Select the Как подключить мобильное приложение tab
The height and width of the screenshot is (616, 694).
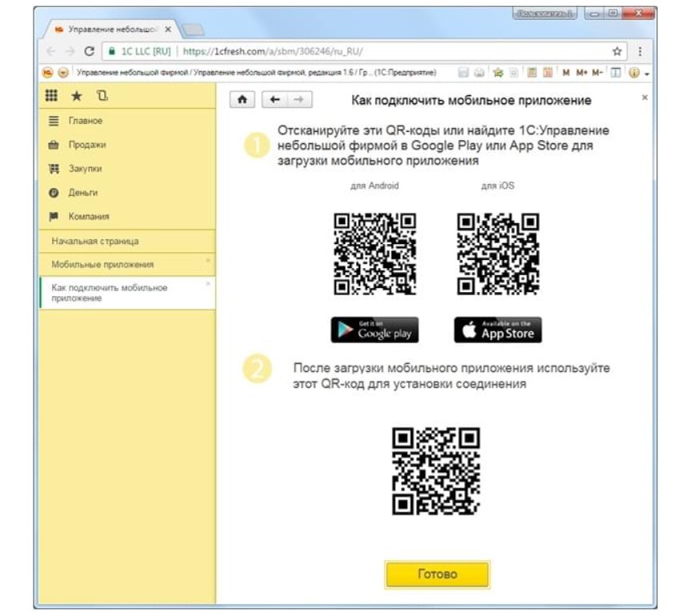(x=127, y=293)
